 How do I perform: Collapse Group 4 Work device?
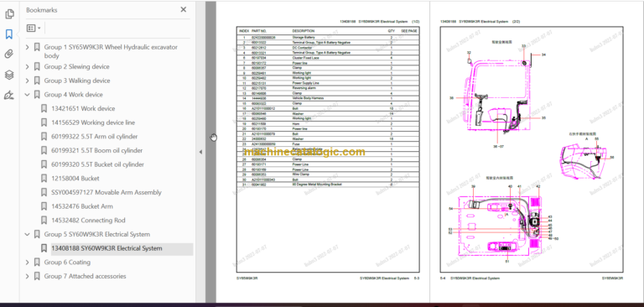[27, 95]
